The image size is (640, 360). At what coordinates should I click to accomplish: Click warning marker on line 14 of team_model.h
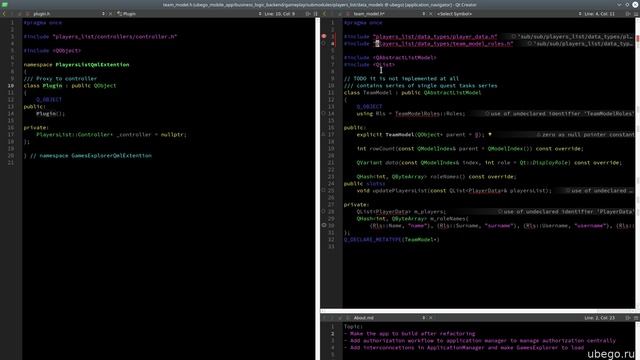click(324, 113)
